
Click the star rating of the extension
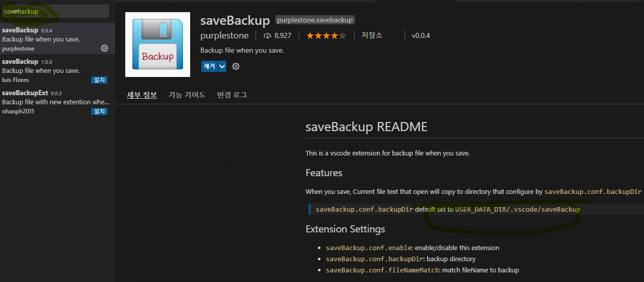tap(326, 35)
